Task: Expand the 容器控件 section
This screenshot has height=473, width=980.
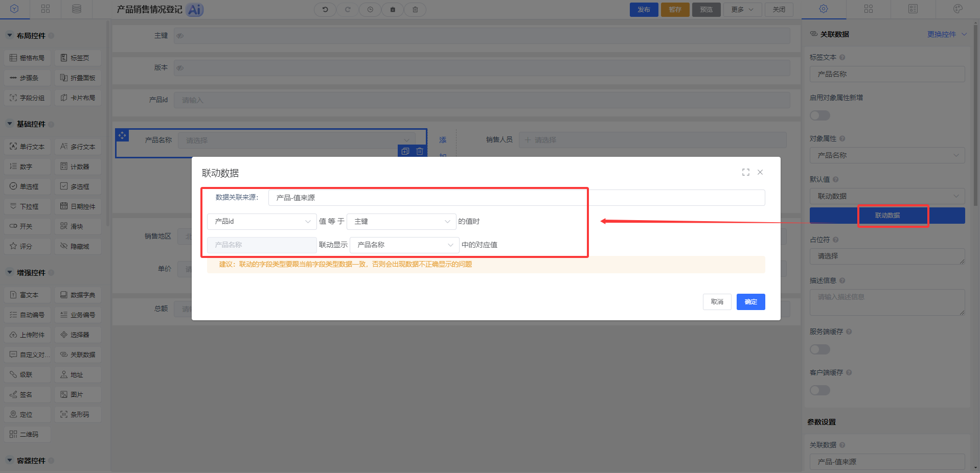Action: [10, 461]
